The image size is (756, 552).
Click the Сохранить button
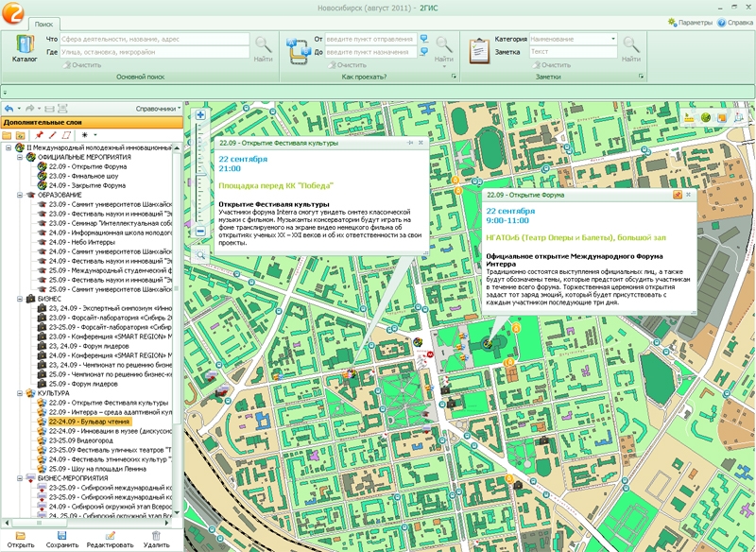pyautogui.click(x=62, y=540)
